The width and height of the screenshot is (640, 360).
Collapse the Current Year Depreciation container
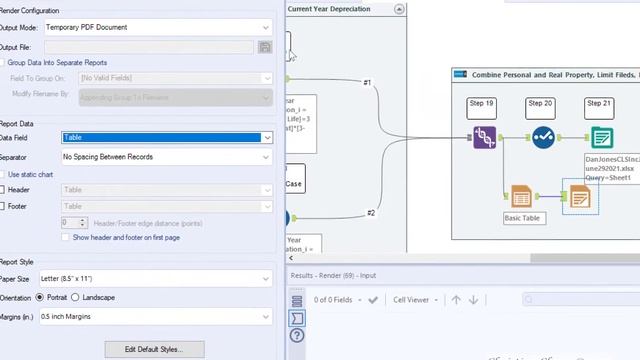pos(399,9)
